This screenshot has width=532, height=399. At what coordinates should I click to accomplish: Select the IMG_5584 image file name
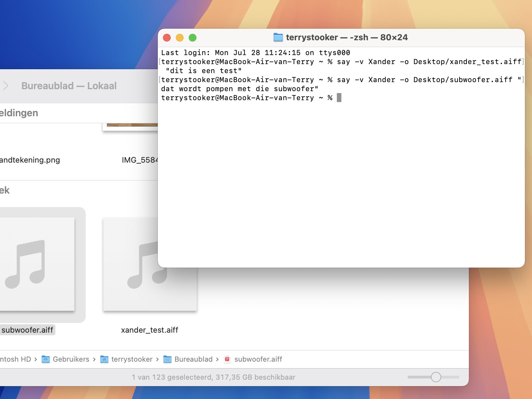(140, 160)
